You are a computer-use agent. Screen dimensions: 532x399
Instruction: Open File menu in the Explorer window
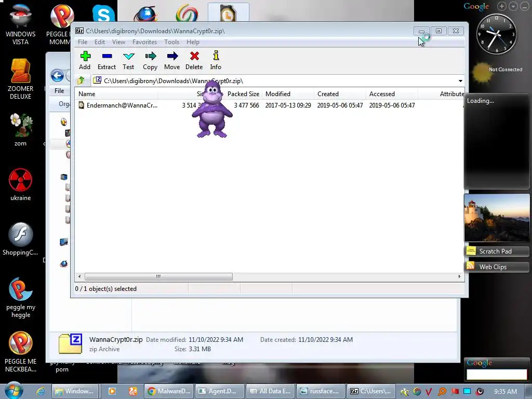59,91
